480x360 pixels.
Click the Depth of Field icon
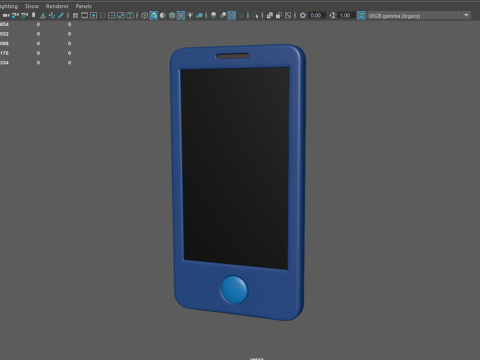pos(241,15)
